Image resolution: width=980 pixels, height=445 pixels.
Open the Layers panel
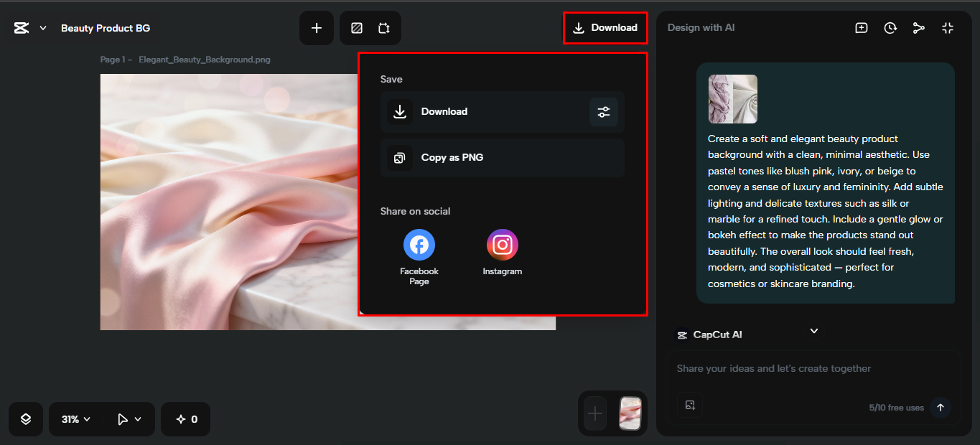point(25,418)
